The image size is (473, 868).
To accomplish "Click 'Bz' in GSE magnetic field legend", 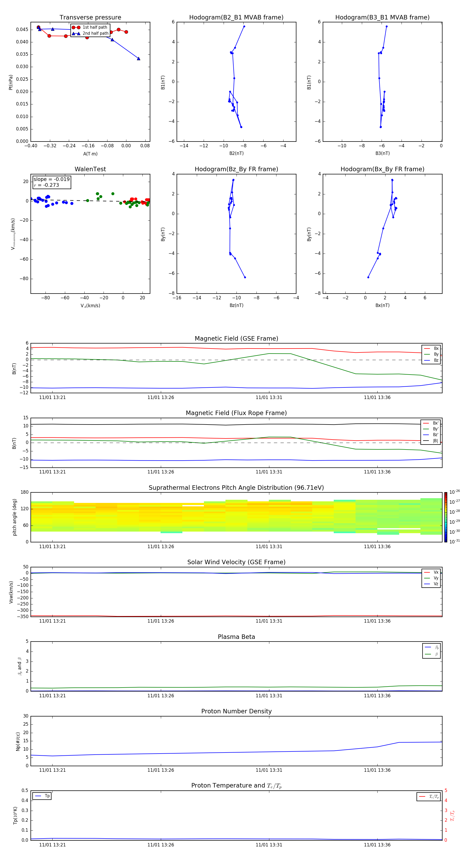I will (x=431, y=360).
